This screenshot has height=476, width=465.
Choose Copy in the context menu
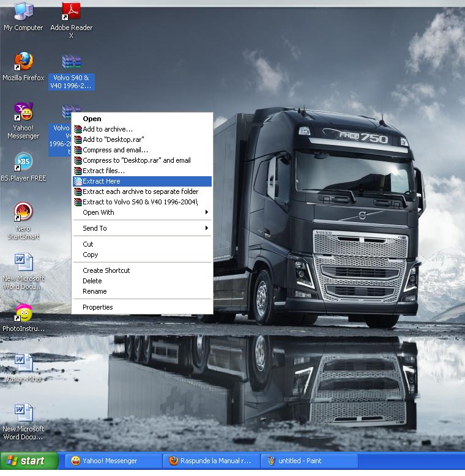[142, 255]
